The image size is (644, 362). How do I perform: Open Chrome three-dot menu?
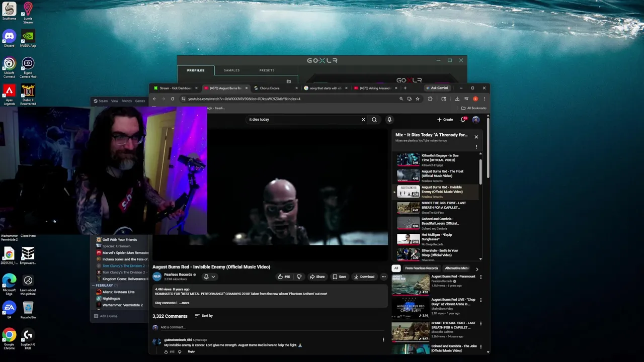point(484,99)
